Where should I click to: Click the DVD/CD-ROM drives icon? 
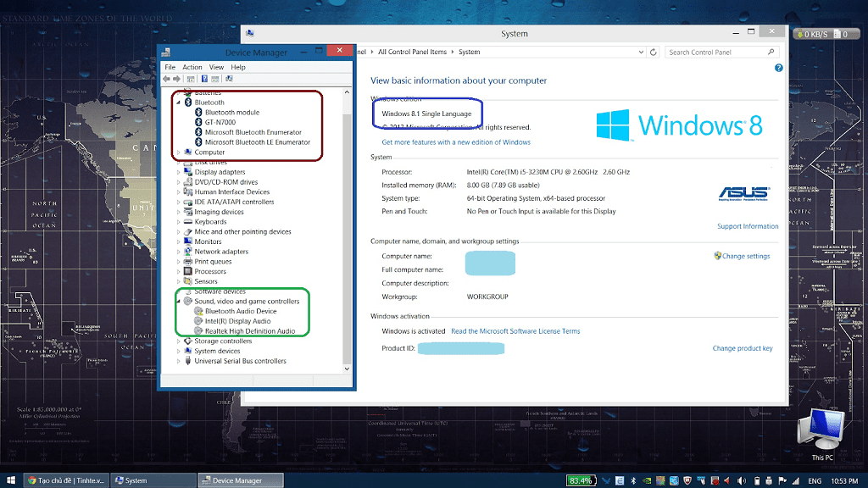[x=187, y=182]
